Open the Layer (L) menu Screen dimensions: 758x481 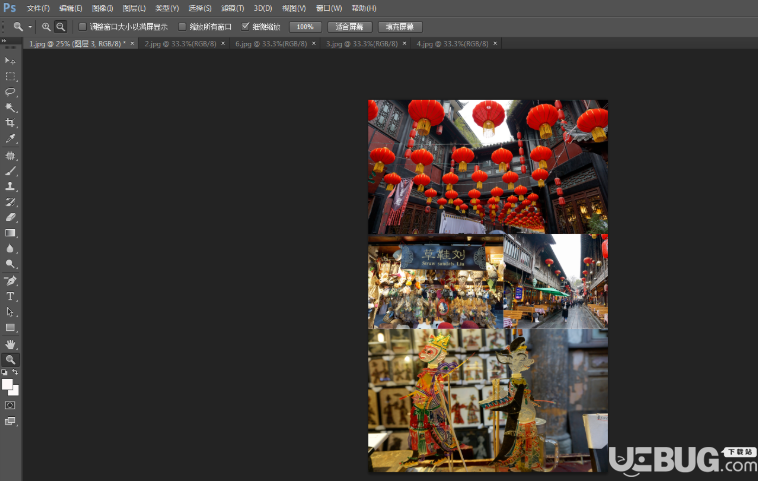coord(134,8)
